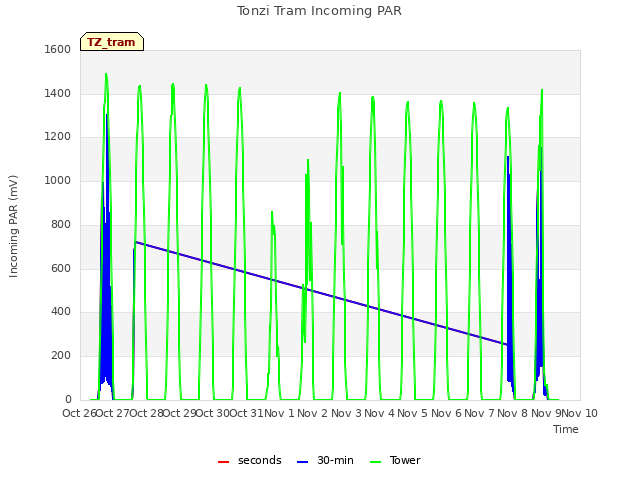Viewport: 640px width, 480px height.
Task: Click the chart title Tonzi Tram Incoming PAR
Action: (x=319, y=11)
